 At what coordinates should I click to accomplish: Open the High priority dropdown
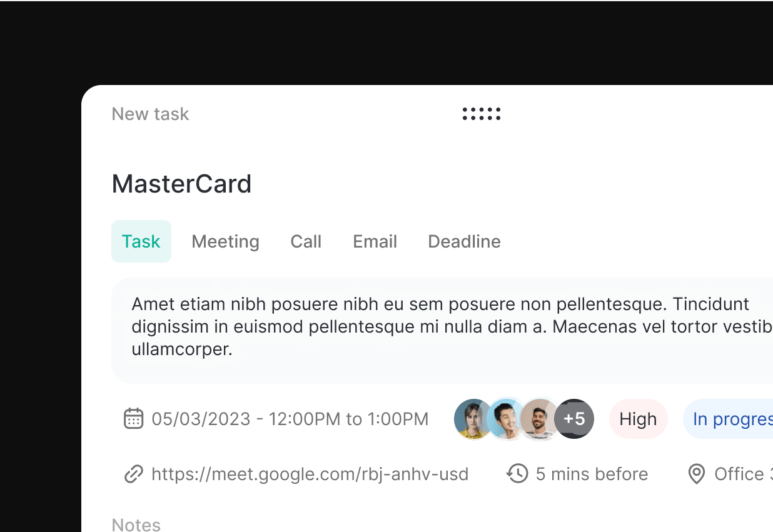point(639,419)
